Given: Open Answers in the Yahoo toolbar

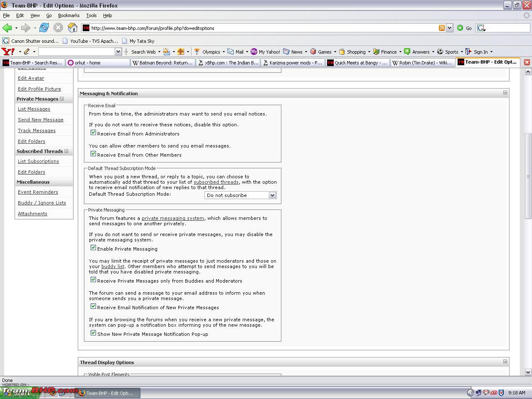Looking at the screenshot, I should [417, 52].
